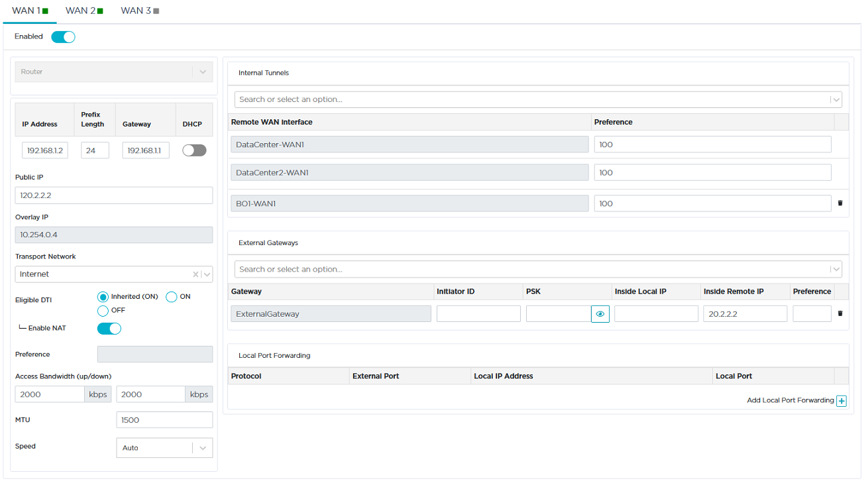
Task: Click Add Local Port Forwarding text
Action: [x=790, y=400]
